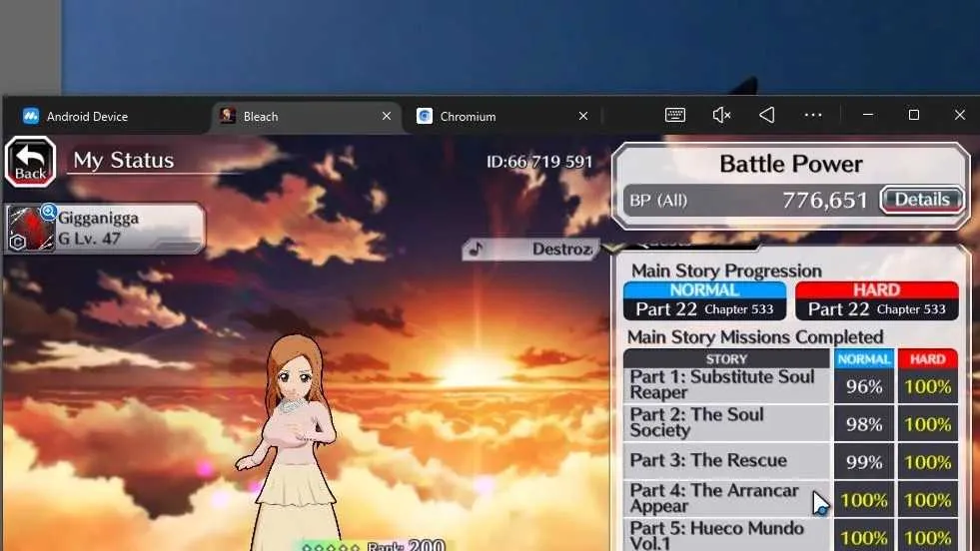
Task: Minimize the emulator window
Action: (867, 115)
